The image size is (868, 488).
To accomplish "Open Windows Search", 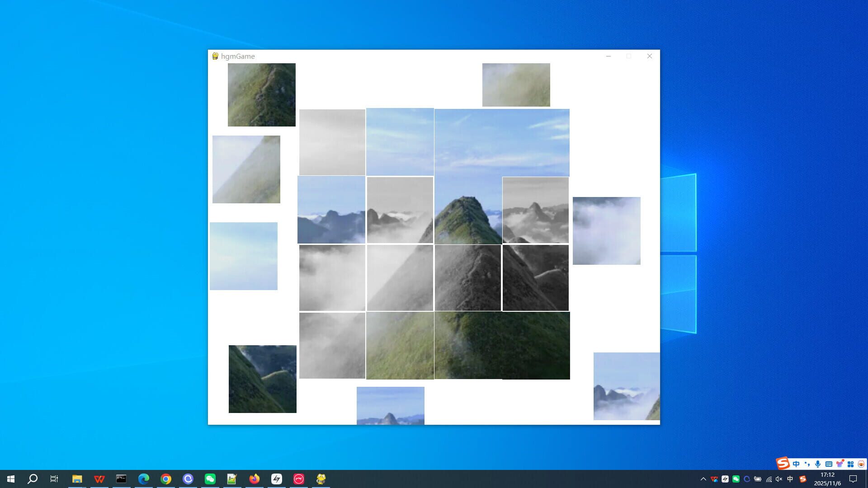I will tap(32, 479).
